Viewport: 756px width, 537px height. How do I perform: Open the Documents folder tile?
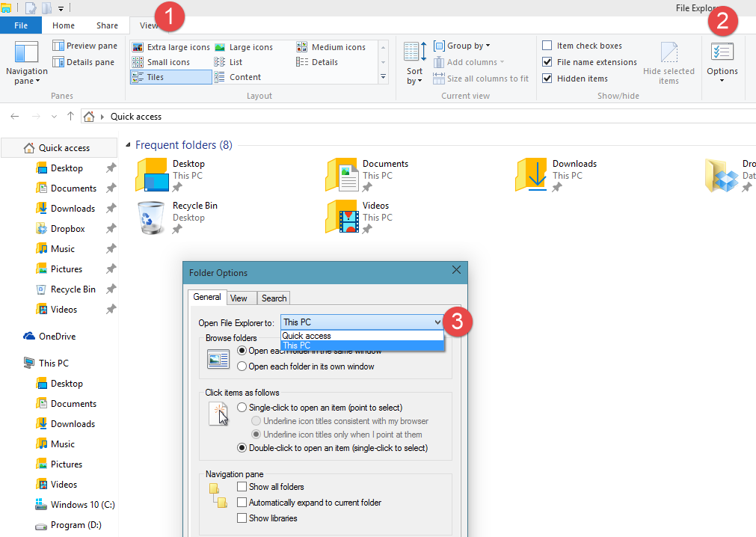[367, 176]
